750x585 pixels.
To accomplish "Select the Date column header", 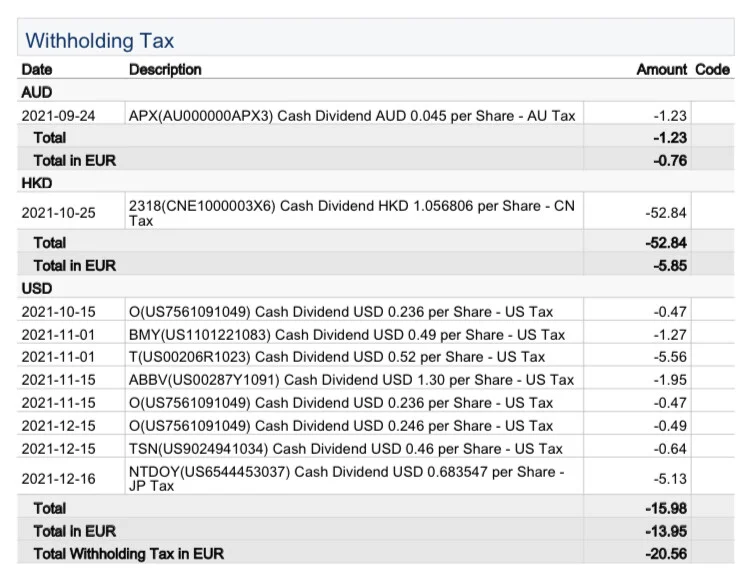I will [x=37, y=70].
